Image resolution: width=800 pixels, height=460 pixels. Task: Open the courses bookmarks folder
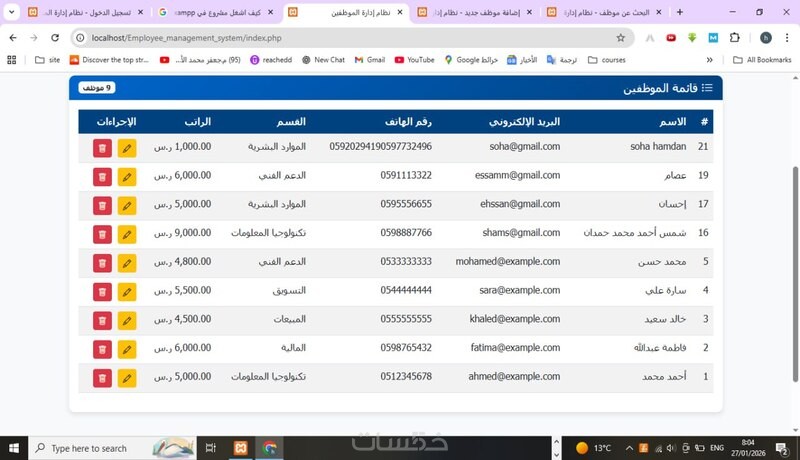pos(607,60)
